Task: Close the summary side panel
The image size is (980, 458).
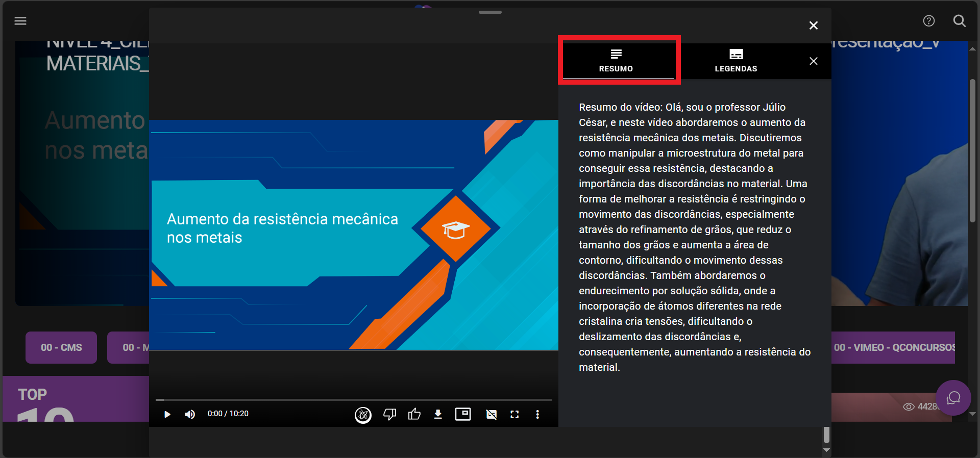Action: 814,61
